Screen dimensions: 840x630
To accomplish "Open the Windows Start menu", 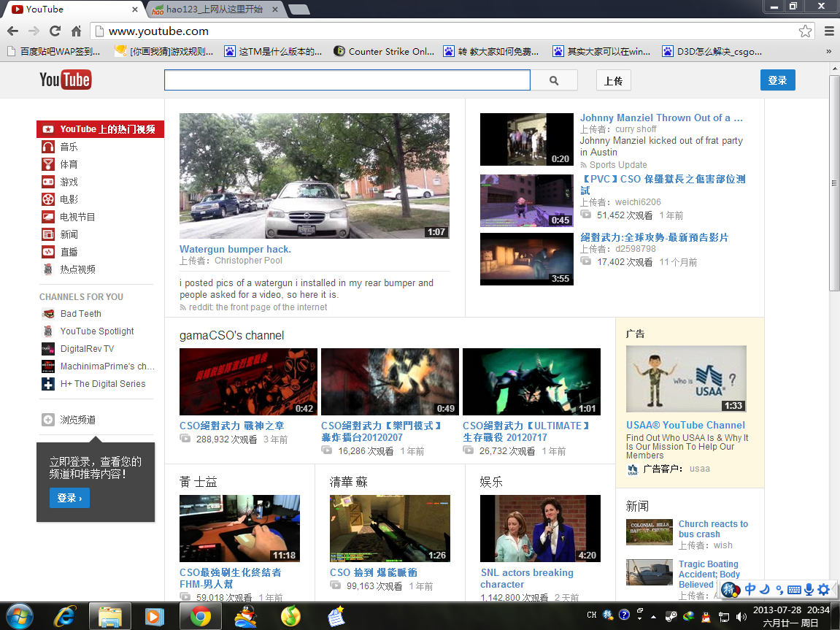I will (x=19, y=617).
